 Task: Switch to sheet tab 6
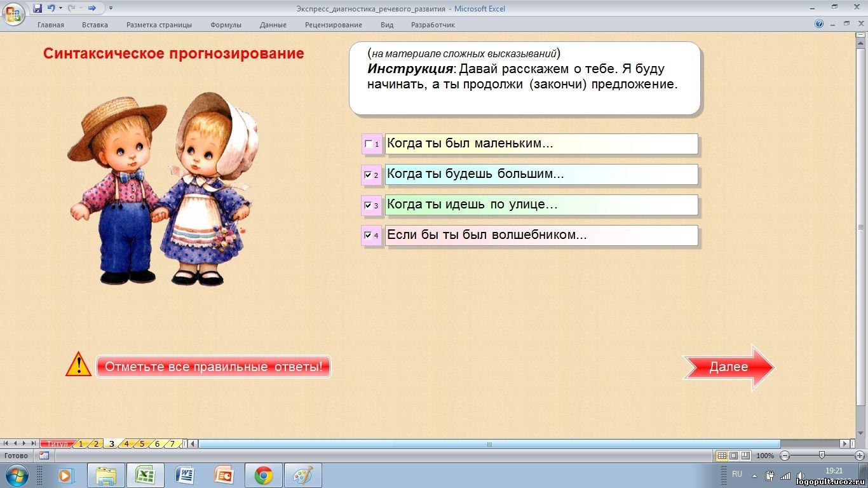[158, 444]
